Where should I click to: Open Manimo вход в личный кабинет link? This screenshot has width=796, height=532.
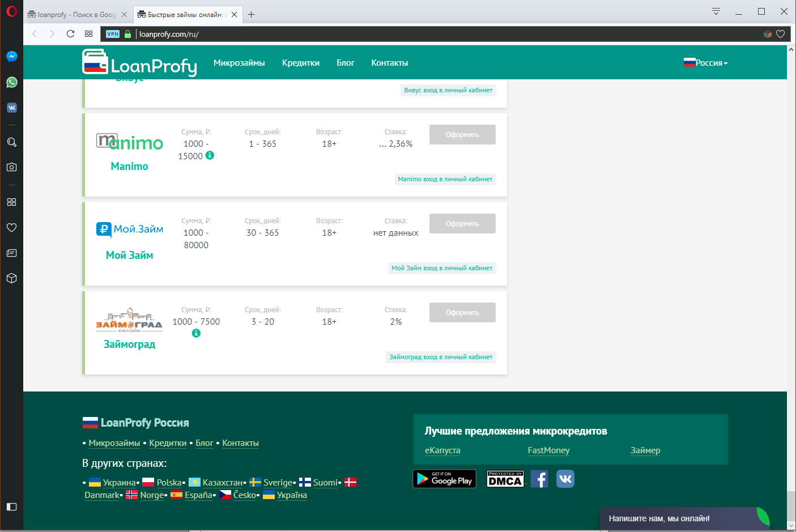pyautogui.click(x=445, y=179)
